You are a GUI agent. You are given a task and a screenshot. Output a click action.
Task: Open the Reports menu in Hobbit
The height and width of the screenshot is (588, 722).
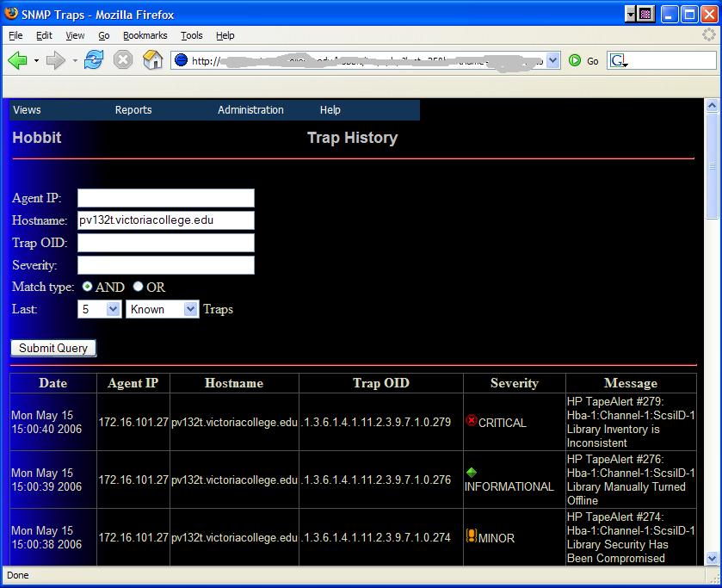pos(133,110)
